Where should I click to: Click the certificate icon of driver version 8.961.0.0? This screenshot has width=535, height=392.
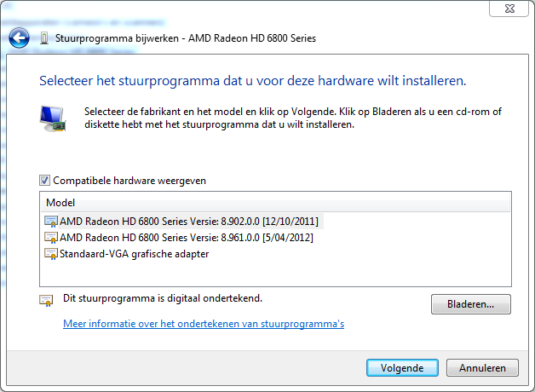[51, 238]
